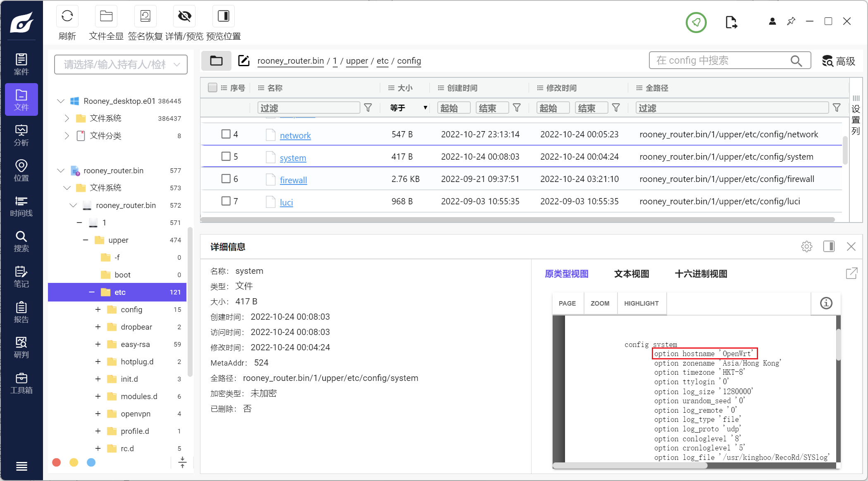The width and height of the screenshot is (868, 481).
Task: Click the pin window icon
Action: (791, 22)
